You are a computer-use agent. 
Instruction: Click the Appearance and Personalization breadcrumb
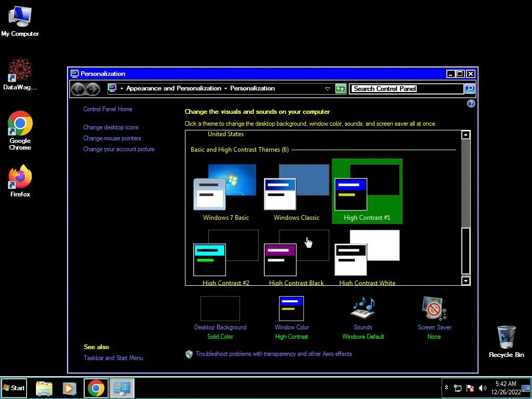174,88
